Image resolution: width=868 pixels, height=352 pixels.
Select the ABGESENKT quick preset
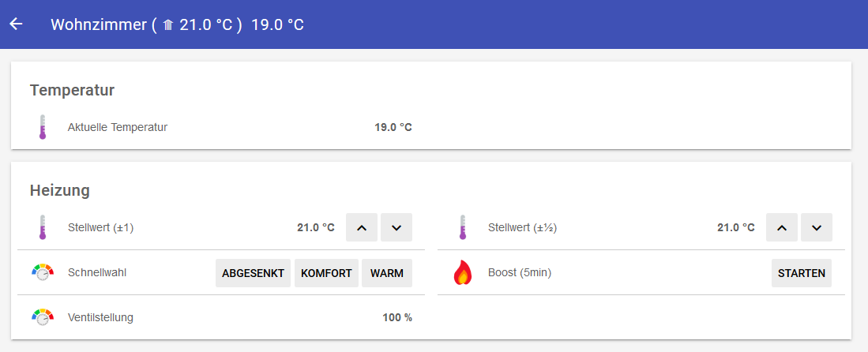point(253,273)
